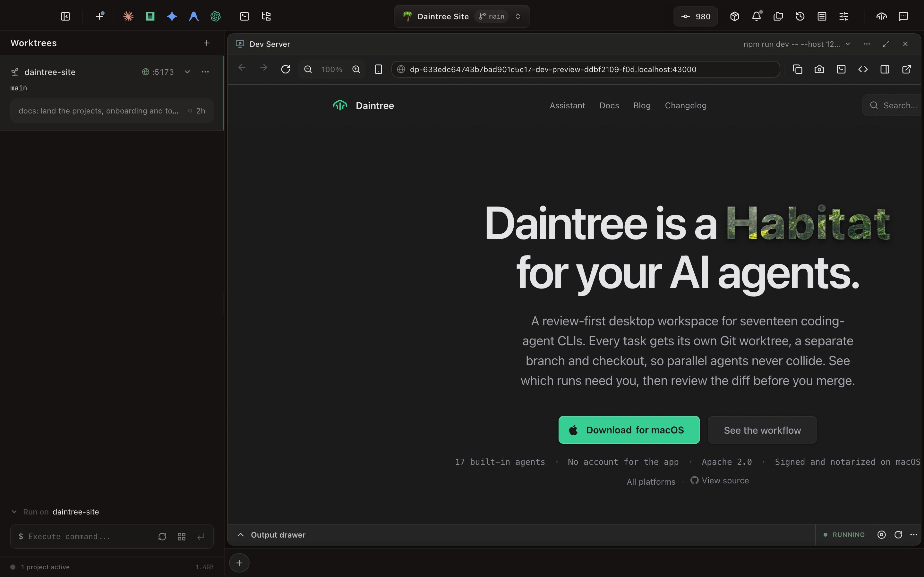Open the notifications bell

coord(757,16)
